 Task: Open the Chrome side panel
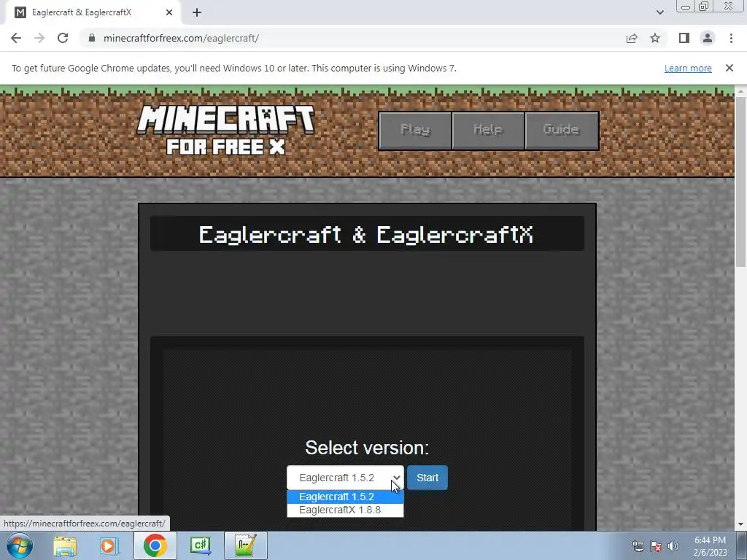pyautogui.click(x=684, y=38)
